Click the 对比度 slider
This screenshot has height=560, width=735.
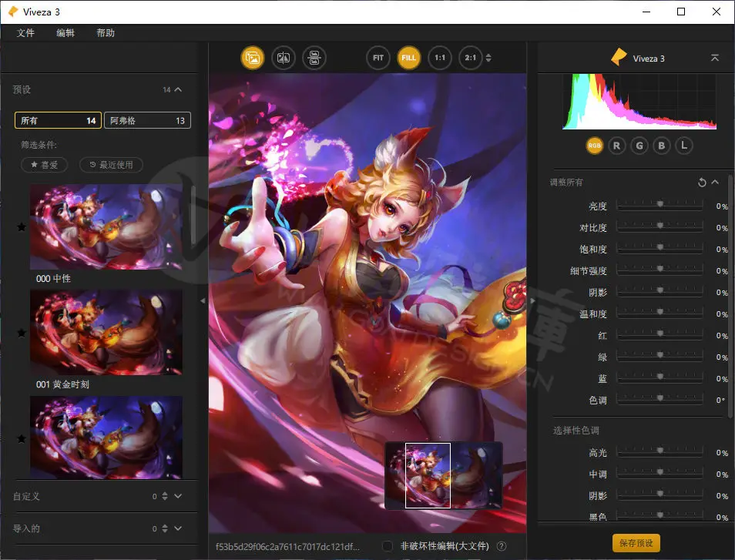659,226
